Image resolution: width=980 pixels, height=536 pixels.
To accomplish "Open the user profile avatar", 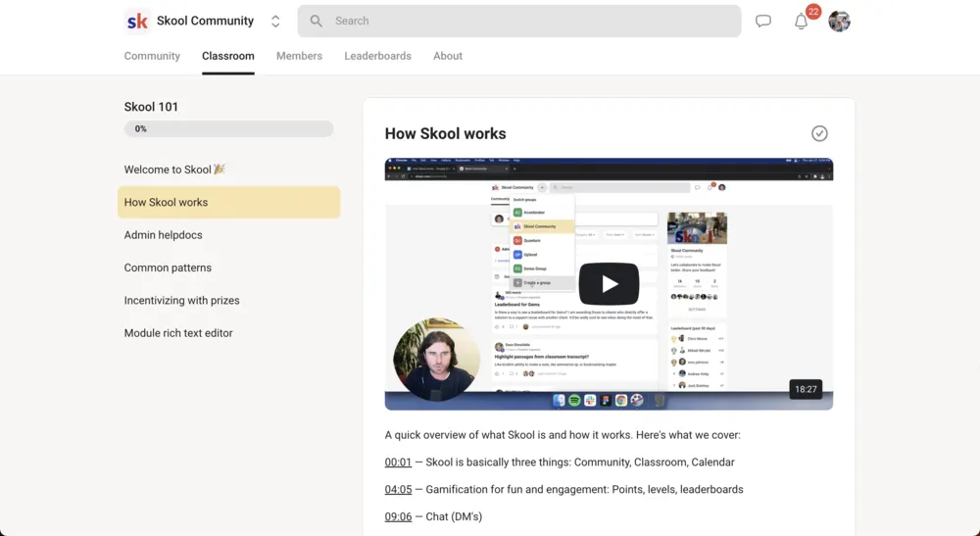I will click(x=839, y=22).
